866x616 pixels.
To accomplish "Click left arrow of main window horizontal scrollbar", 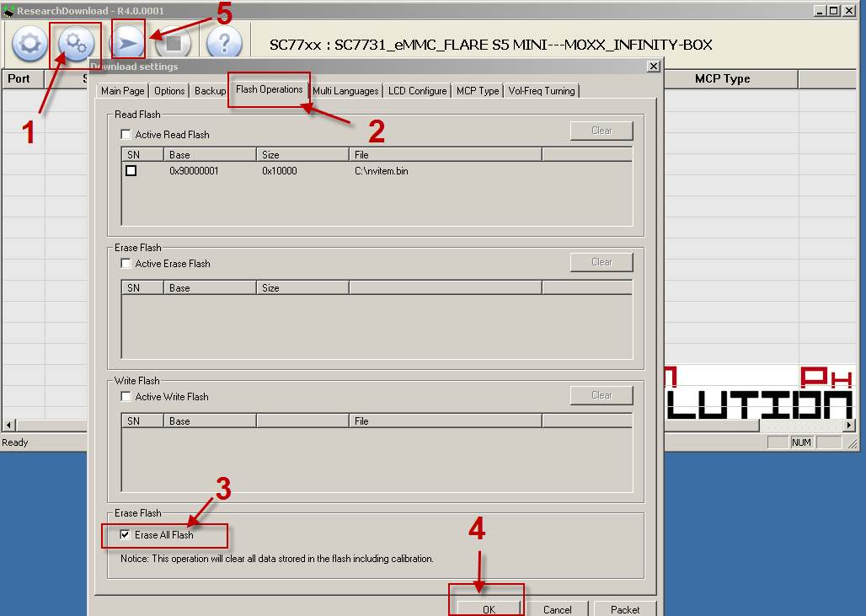I will coord(8,425).
